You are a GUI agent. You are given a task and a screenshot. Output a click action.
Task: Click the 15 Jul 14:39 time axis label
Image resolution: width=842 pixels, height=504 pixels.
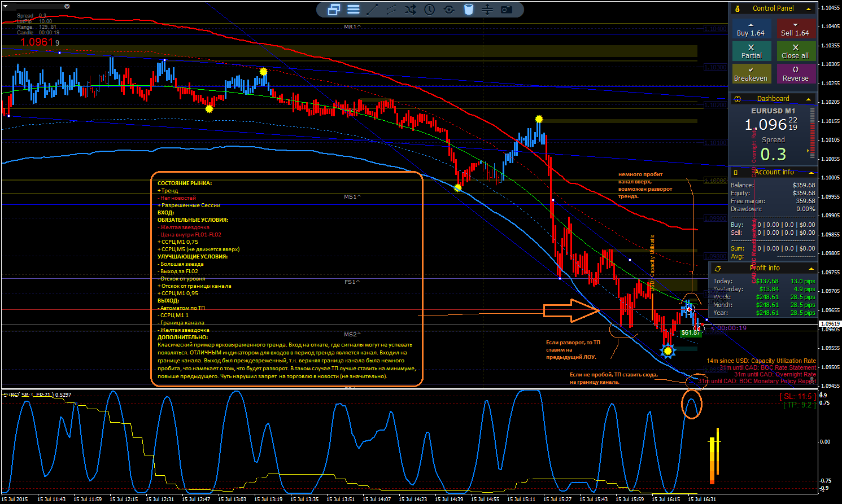449,499
